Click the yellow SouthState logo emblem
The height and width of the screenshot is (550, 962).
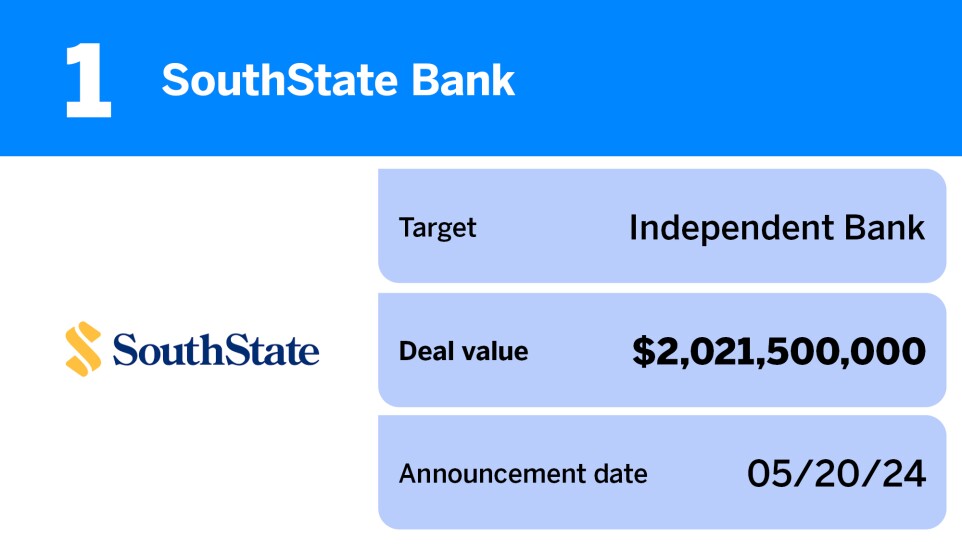83,348
